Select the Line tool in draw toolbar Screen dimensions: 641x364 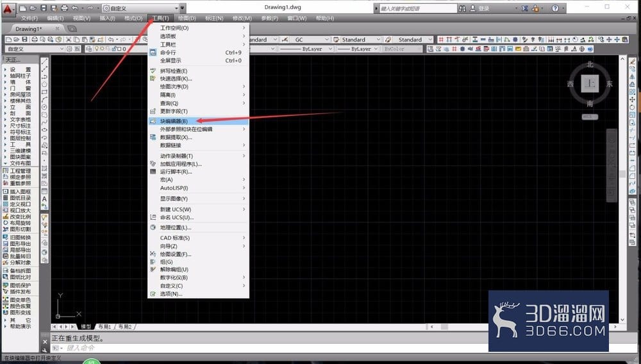pyautogui.click(x=45, y=62)
